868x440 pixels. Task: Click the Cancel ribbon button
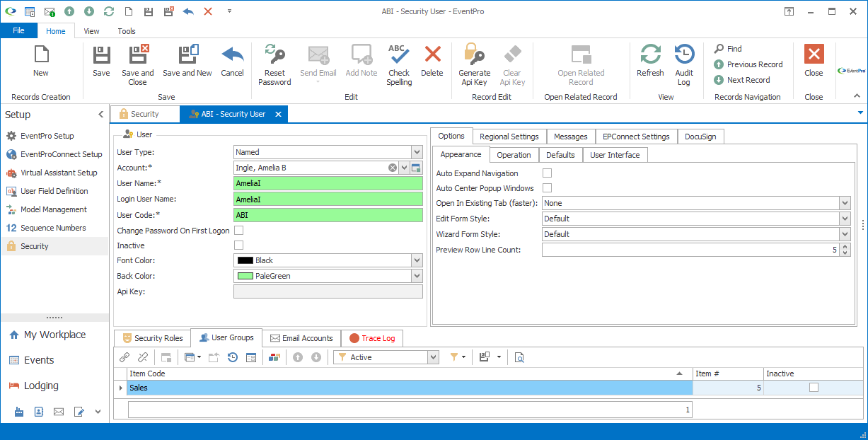(x=232, y=61)
